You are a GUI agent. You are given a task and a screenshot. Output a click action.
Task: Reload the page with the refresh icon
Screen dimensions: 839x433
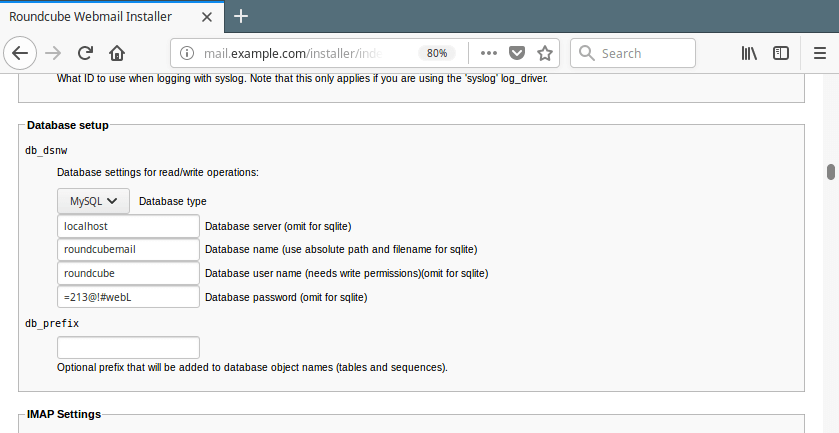(x=85, y=53)
